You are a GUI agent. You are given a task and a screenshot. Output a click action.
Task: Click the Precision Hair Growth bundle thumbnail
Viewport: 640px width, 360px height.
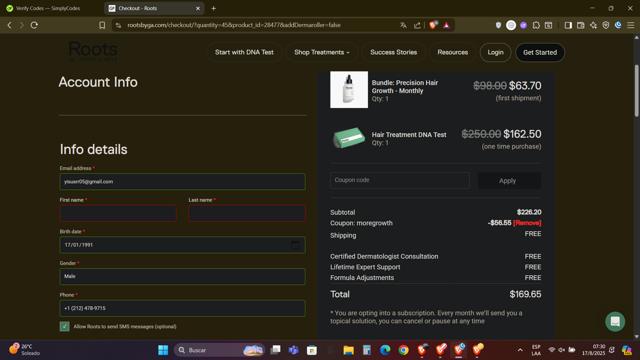click(349, 89)
